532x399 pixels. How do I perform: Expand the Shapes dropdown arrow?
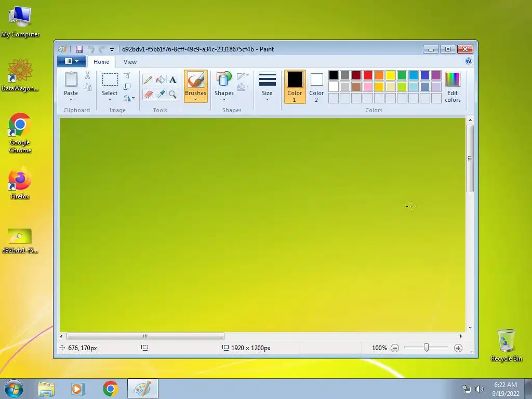[x=224, y=100]
